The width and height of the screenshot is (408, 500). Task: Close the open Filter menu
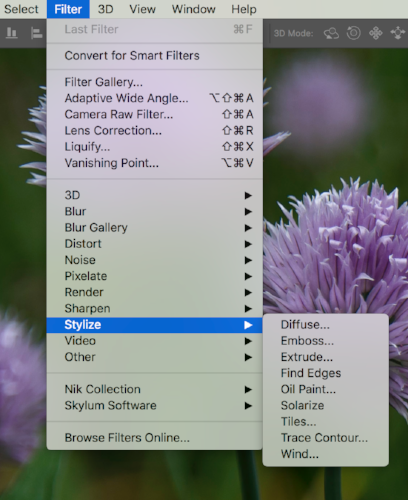tap(68, 9)
